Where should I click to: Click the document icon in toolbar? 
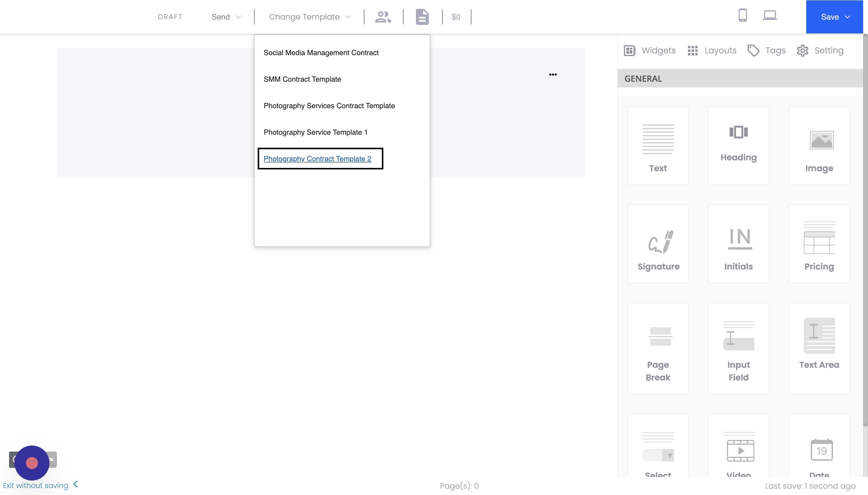tap(422, 17)
